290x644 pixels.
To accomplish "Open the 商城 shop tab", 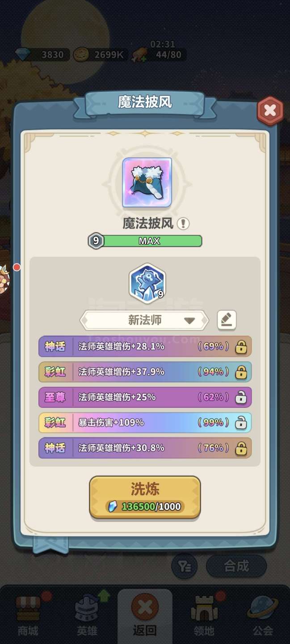I will pos(28,615).
